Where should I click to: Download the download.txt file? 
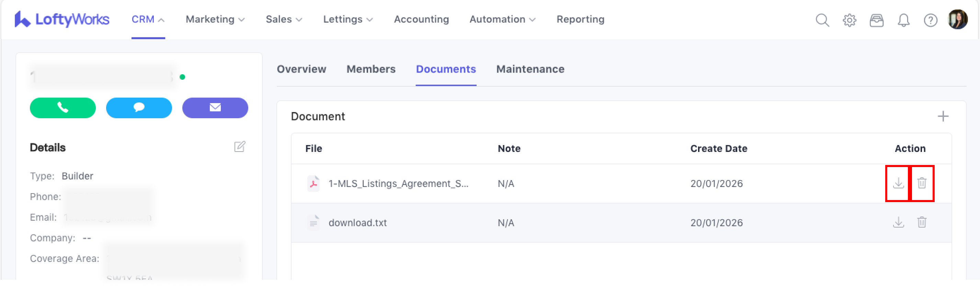[898, 222]
